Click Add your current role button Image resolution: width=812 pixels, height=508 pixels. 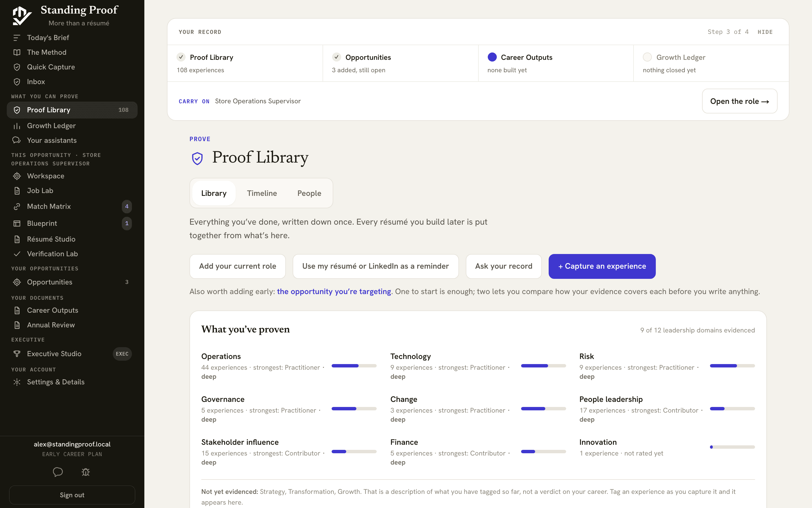point(238,266)
